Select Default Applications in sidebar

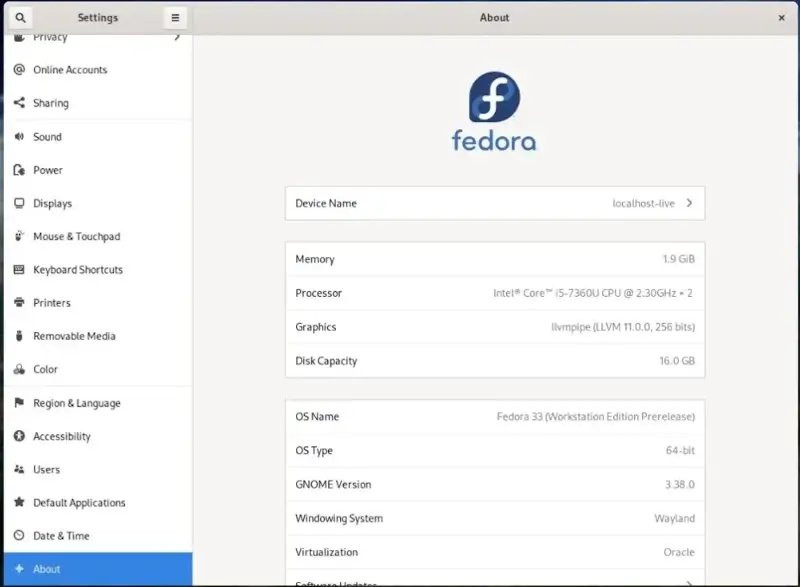[x=98, y=502]
